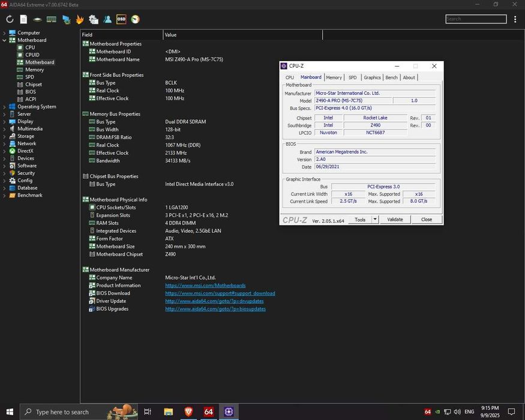Open the three-dot menu in AIDA64
The height and width of the screenshot is (420, 525).
point(515,19)
